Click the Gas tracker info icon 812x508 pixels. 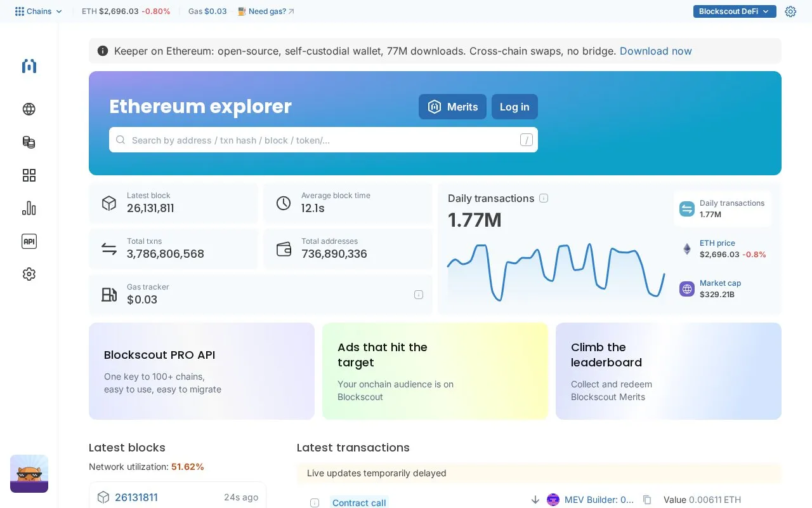coord(419,295)
